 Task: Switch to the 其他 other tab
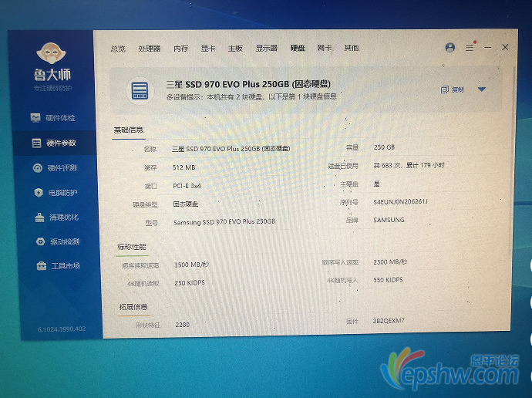coord(352,48)
